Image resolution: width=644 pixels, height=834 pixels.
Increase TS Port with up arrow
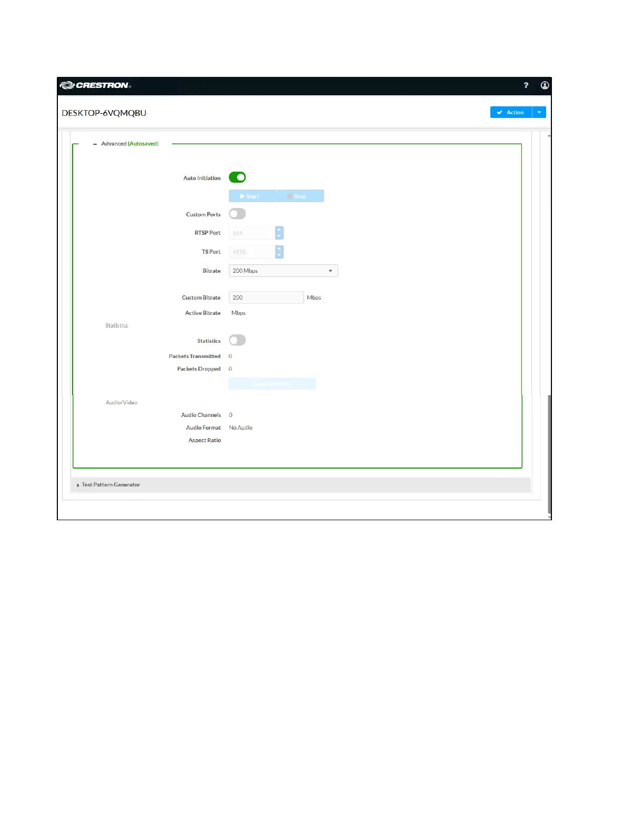point(279,249)
